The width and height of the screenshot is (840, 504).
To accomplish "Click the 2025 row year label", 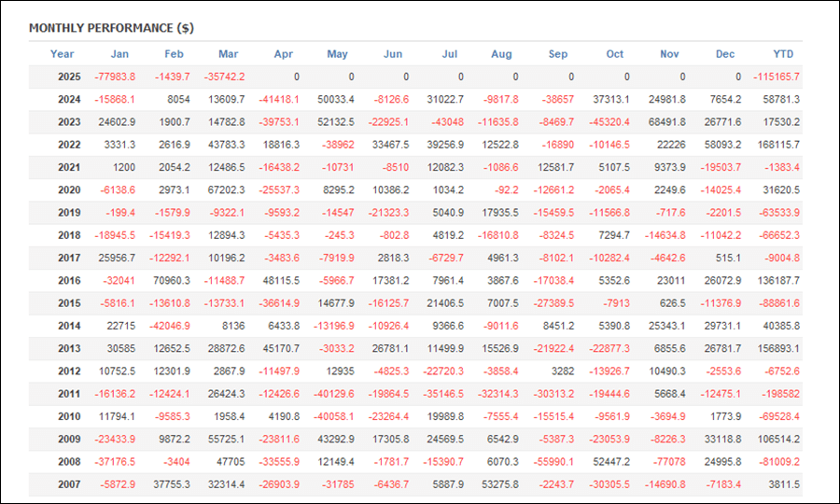I will click(69, 77).
